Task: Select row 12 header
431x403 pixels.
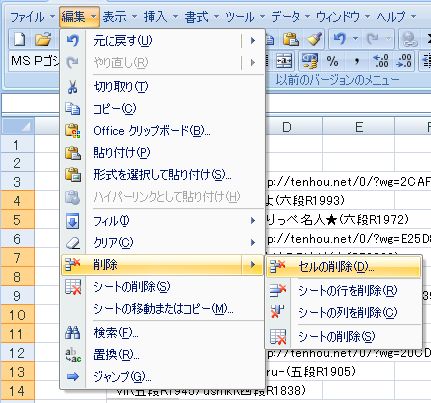Action: (17, 353)
